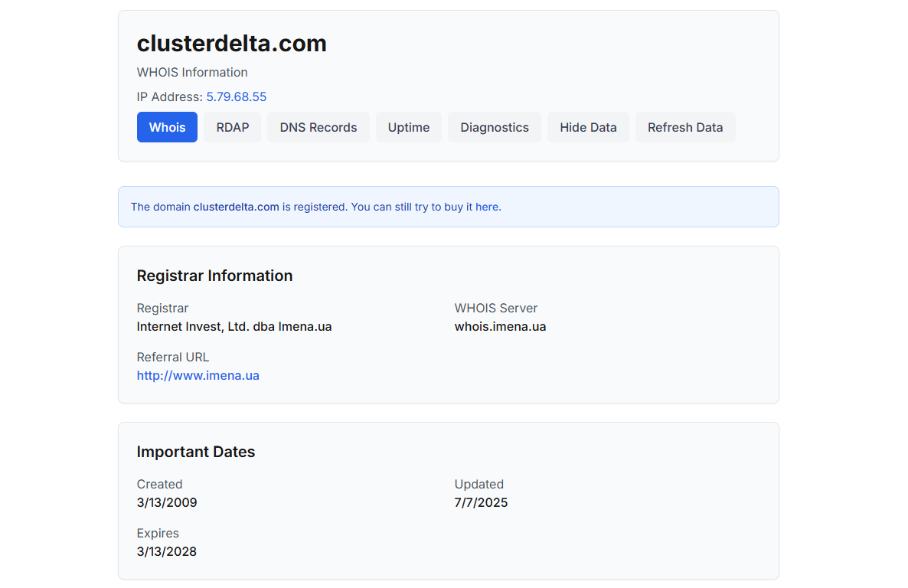Click the Created date 3/13/2009

[x=166, y=502]
